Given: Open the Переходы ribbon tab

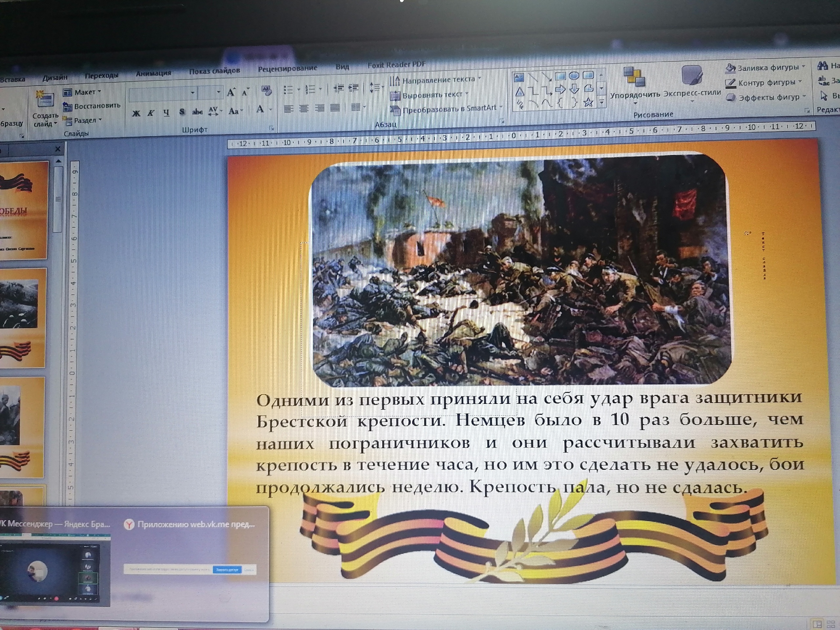Looking at the screenshot, I should tap(101, 75).
